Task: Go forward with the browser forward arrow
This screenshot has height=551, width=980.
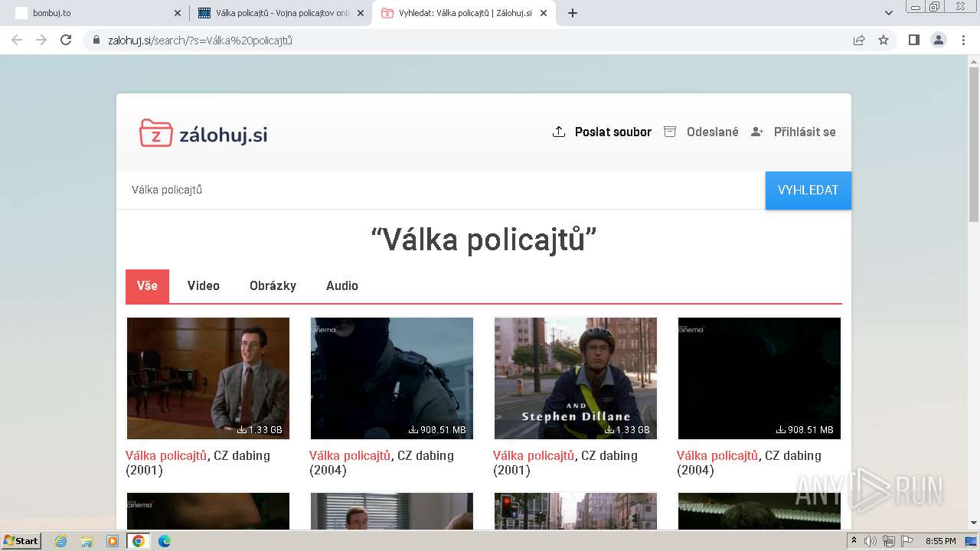Action: coord(41,40)
